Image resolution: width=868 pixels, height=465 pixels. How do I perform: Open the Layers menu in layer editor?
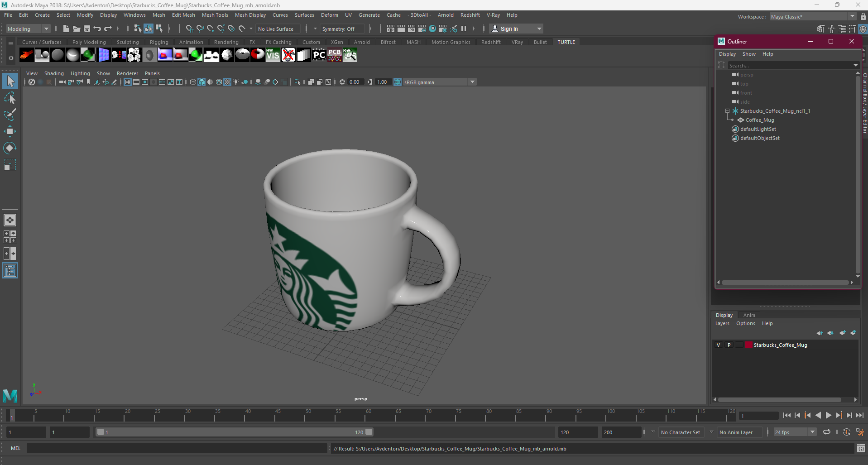point(722,323)
